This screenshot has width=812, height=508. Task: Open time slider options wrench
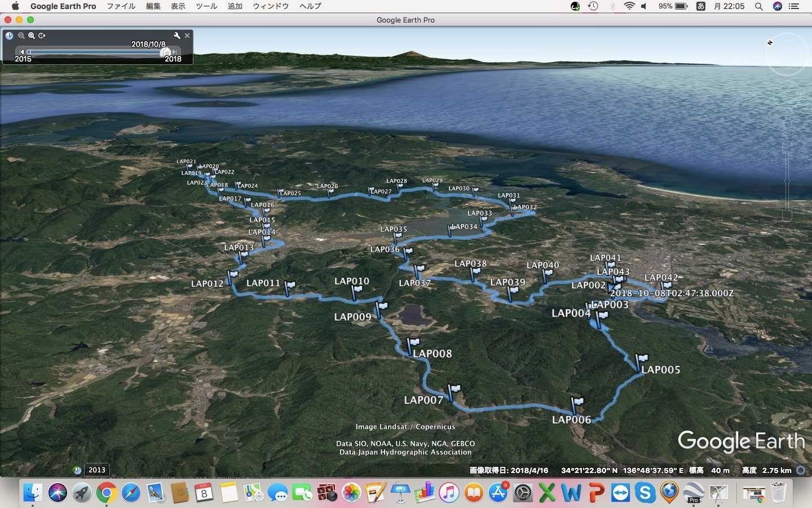(177, 36)
